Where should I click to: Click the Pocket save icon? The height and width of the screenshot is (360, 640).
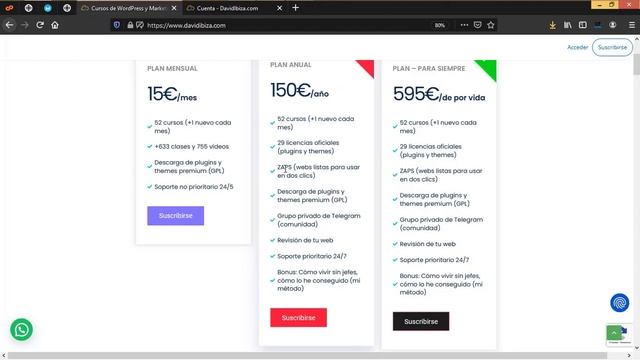coord(478,25)
